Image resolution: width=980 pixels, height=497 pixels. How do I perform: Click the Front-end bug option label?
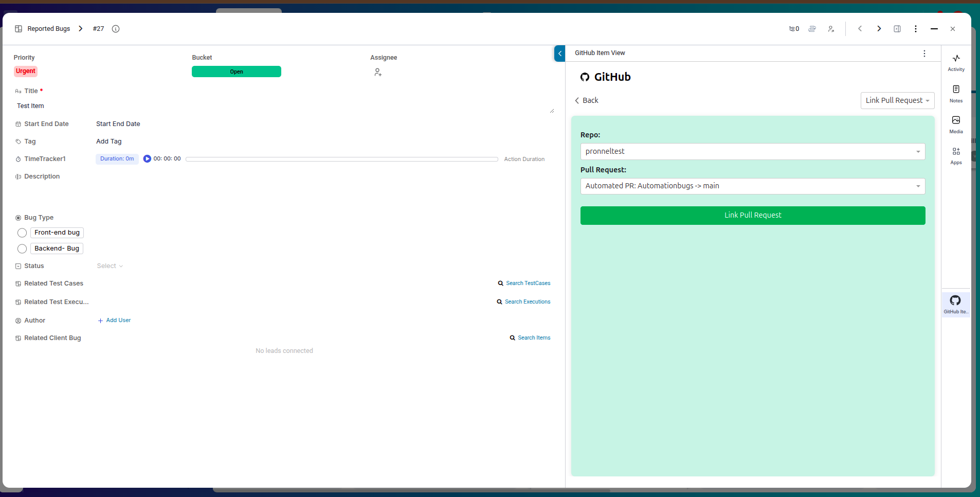(57, 233)
